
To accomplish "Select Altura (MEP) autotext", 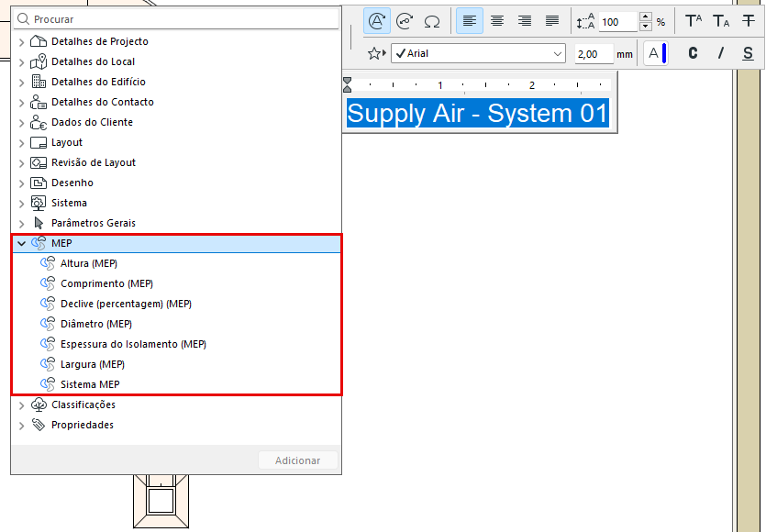I will click(x=176, y=263).
